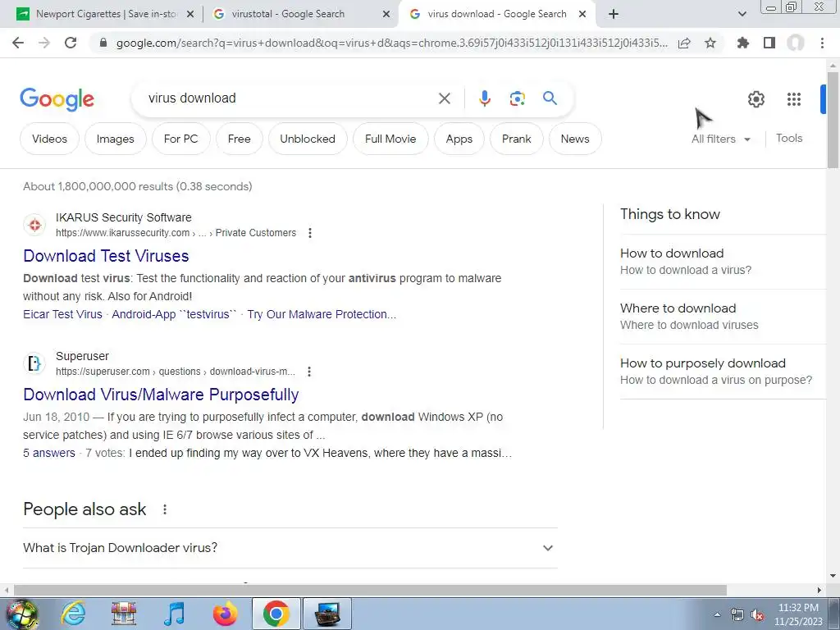This screenshot has width=840, height=630.
Task: Open the music note app on the taskbar
Action: 174,614
